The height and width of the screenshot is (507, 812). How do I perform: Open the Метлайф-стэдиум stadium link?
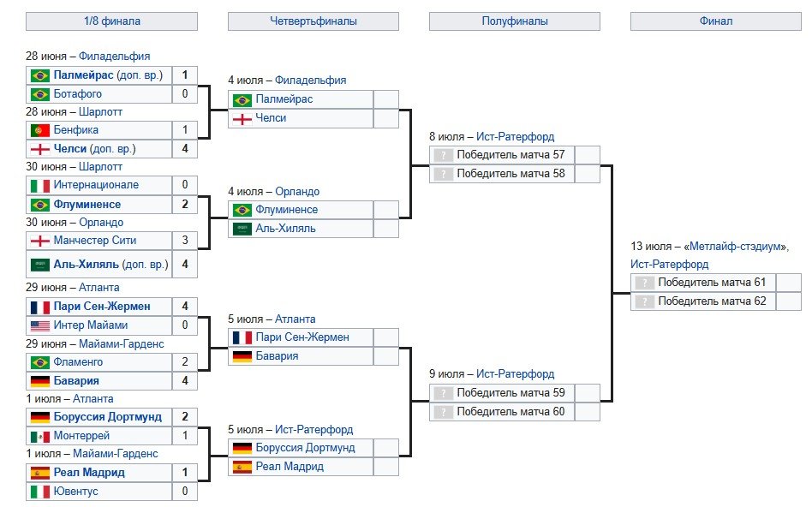tap(738, 247)
